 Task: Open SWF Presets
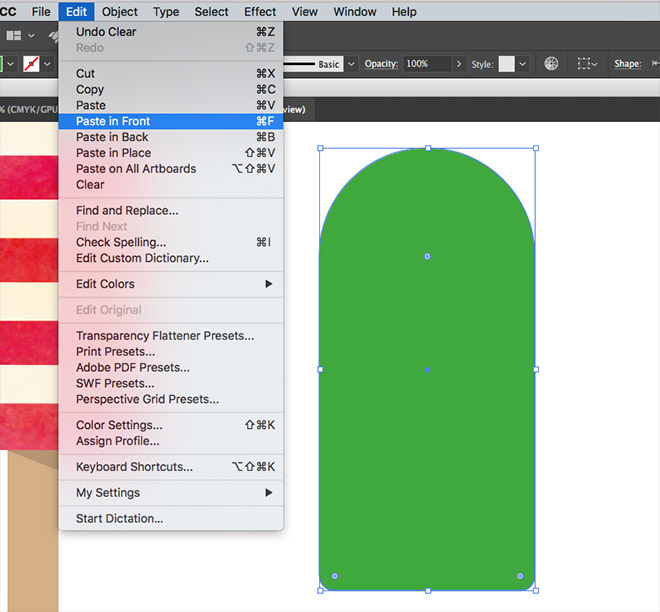pos(171,383)
